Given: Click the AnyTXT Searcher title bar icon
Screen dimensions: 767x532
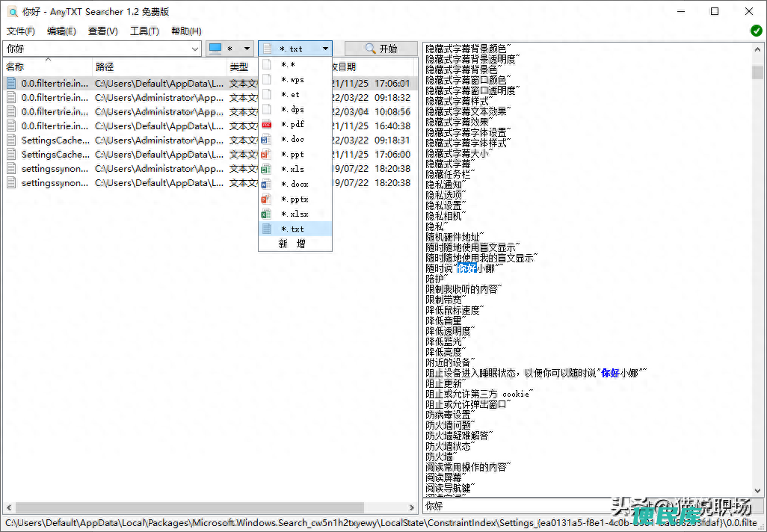Looking at the screenshot, I should pos(12,11).
